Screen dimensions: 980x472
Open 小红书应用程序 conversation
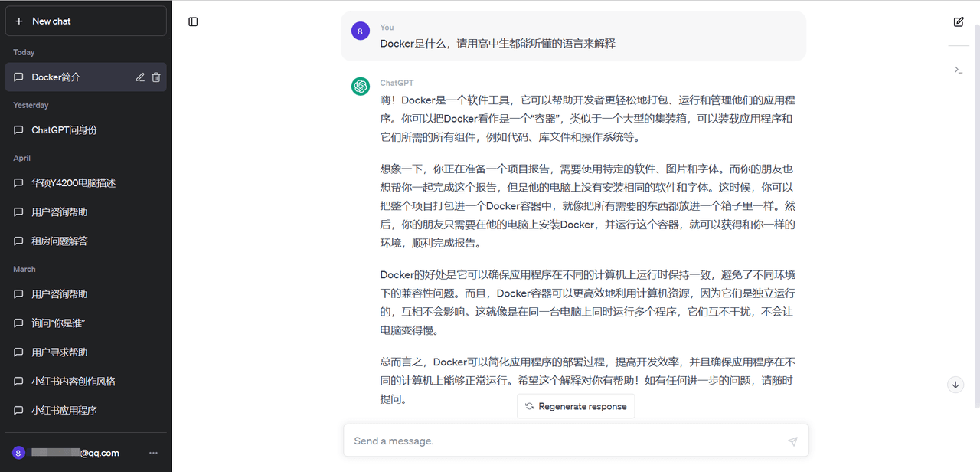(x=86, y=411)
